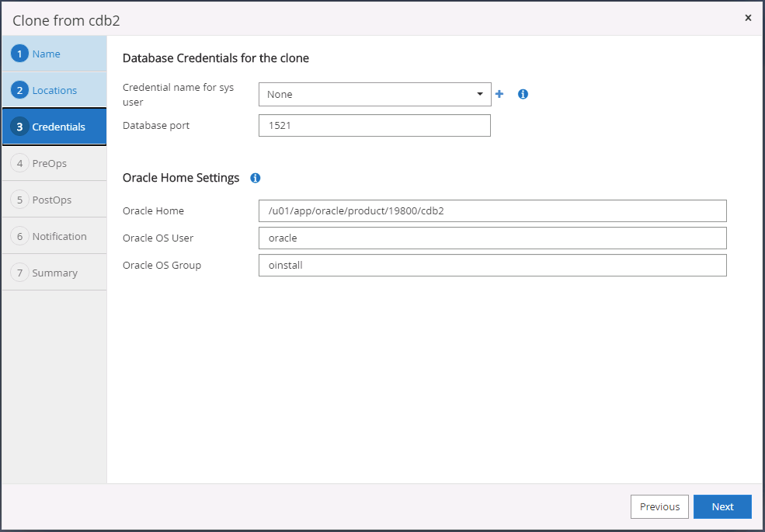Focus the Oracle Home path field
The height and width of the screenshot is (532, 765).
tap(492, 210)
